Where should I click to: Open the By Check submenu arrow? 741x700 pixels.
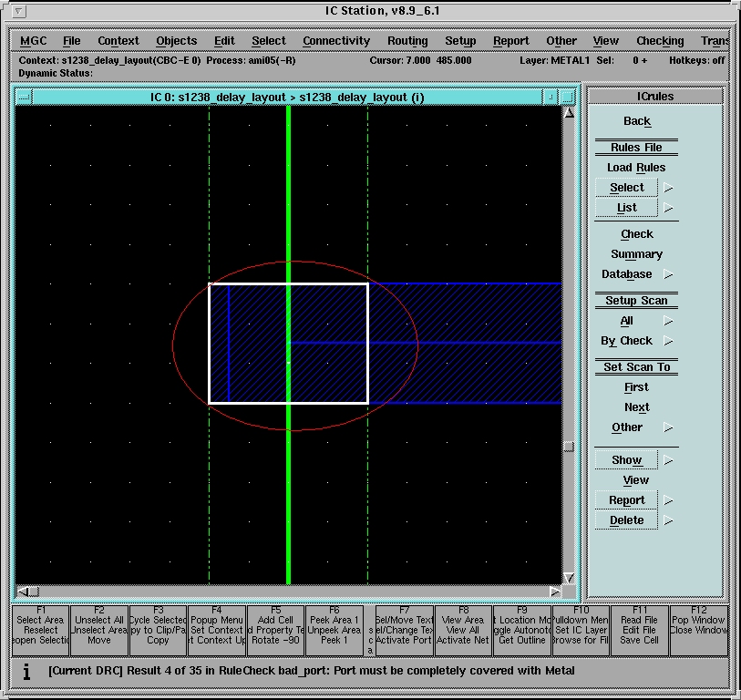669,342
